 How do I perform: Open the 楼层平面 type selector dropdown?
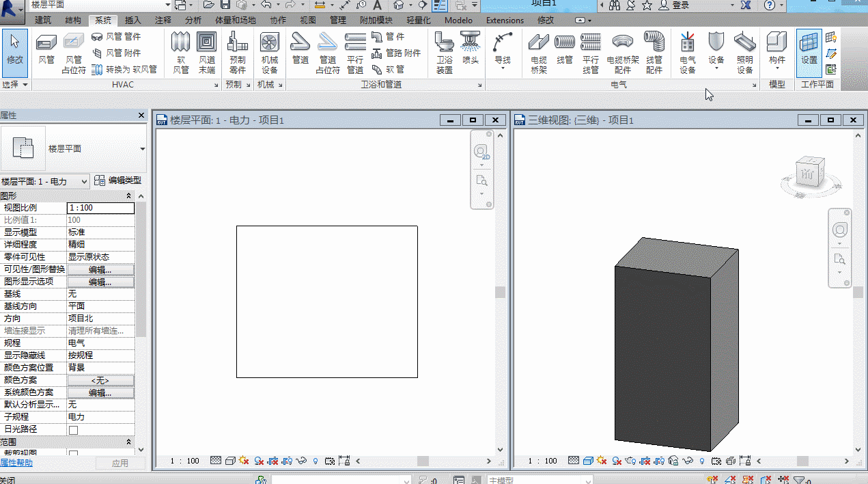click(143, 148)
